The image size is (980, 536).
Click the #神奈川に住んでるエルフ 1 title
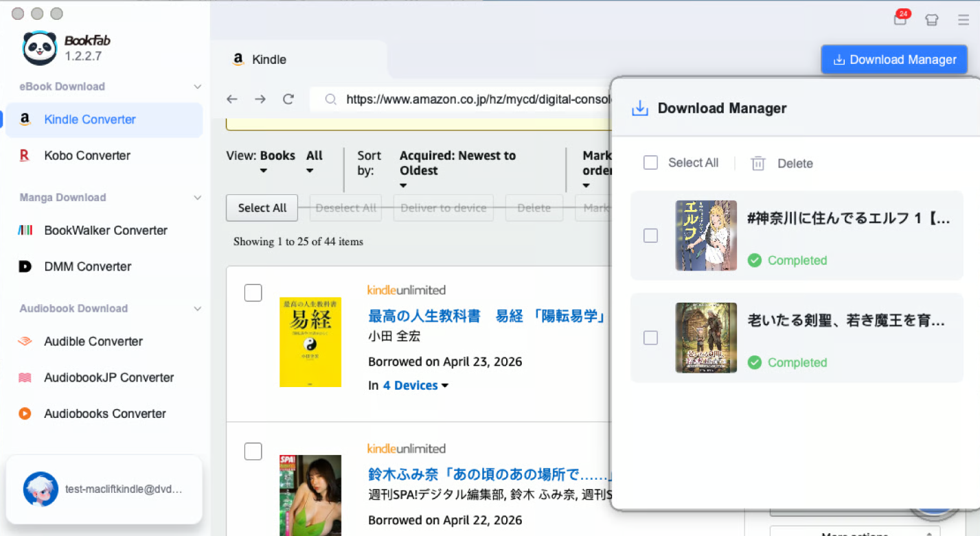click(849, 219)
